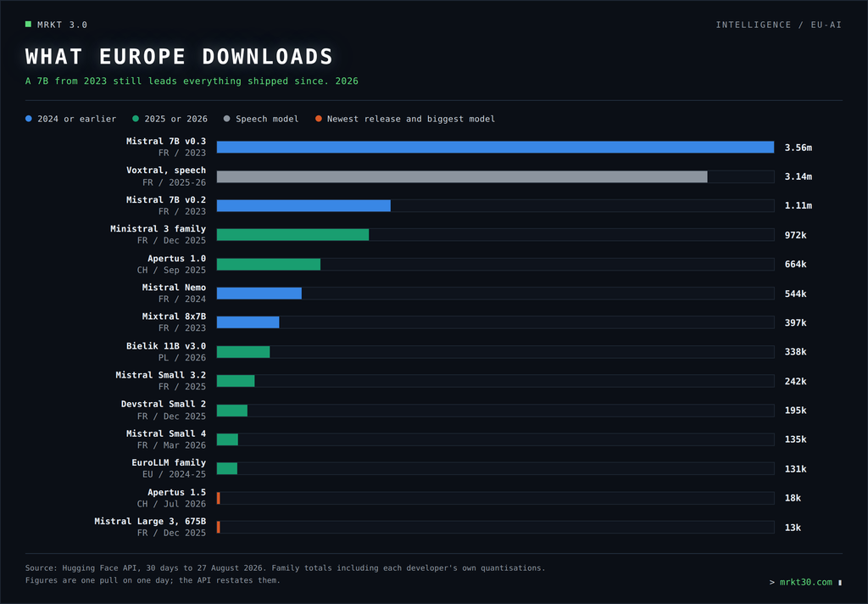This screenshot has width=868, height=604.
Task: Click the 'Mistral 7B v0.3' label
Action: (166, 142)
